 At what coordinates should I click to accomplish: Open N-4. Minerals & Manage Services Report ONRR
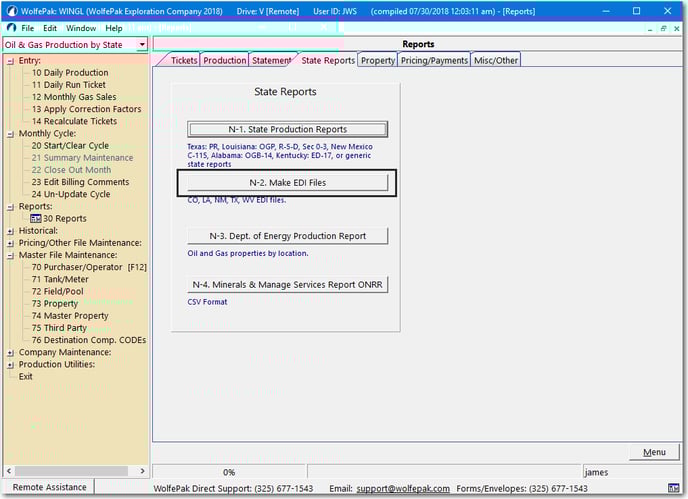(287, 285)
